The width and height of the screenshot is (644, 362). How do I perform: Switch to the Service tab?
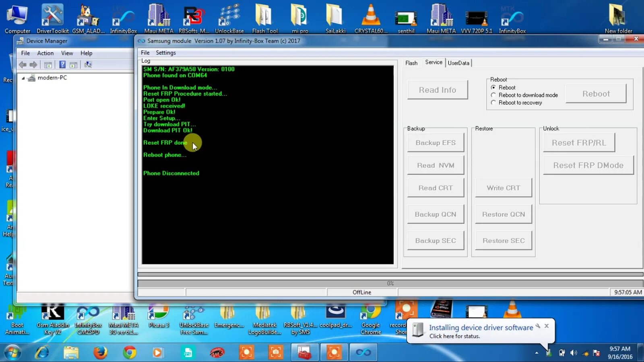tap(433, 62)
